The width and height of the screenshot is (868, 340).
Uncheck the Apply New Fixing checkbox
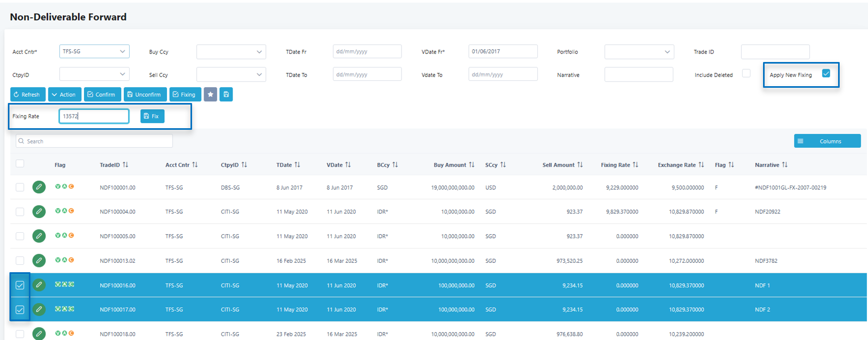(x=826, y=74)
